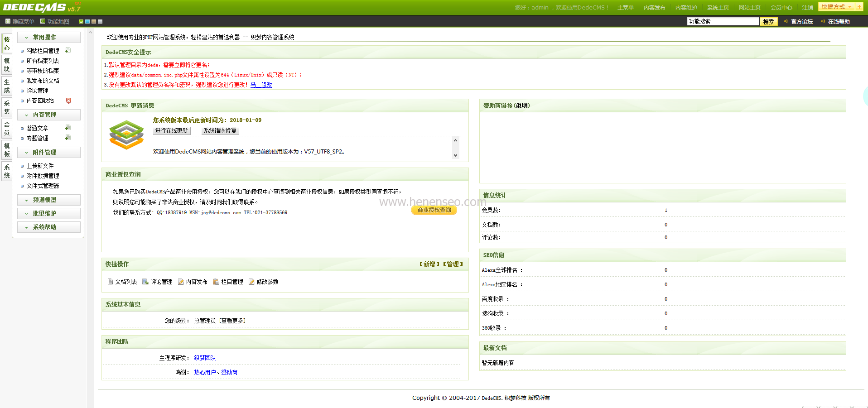Click the 文档列表 shortcut icon

click(x=110, y=282)
